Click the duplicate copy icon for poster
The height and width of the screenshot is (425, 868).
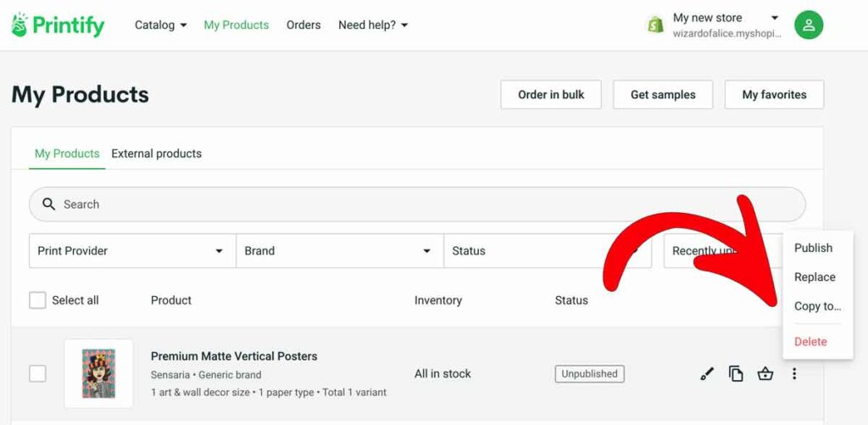pos(736,374)
